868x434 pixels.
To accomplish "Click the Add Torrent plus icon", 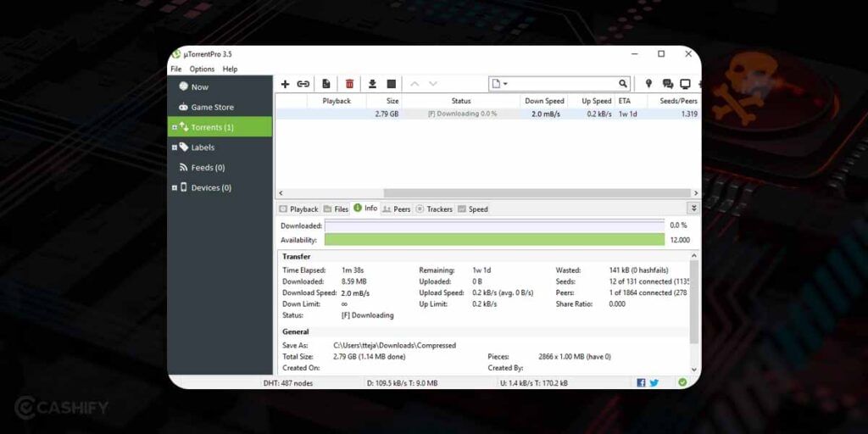I will coord(285,84).
